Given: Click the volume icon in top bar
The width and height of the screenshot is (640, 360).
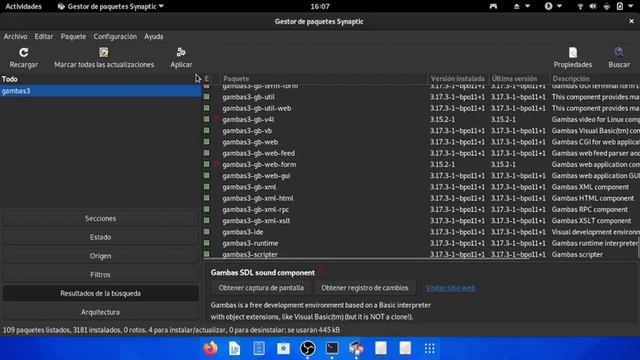Looking at the screenshot, I should click(593, 6).
